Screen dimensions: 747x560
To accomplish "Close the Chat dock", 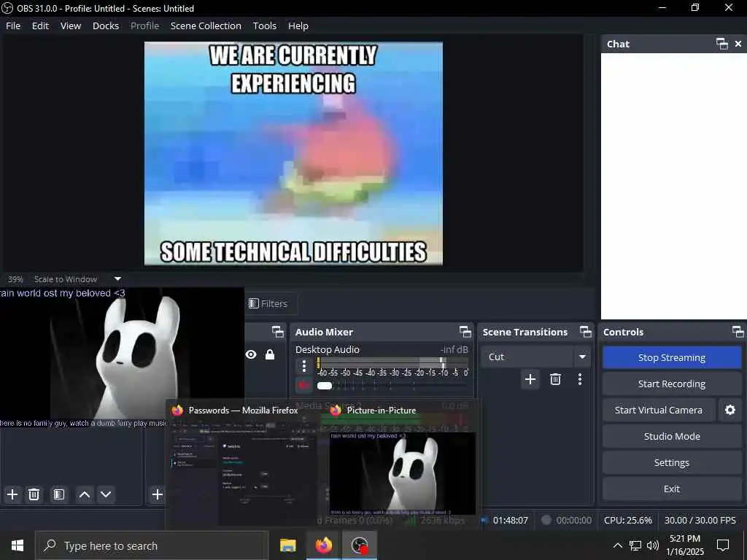I will [x=738, y=44].
